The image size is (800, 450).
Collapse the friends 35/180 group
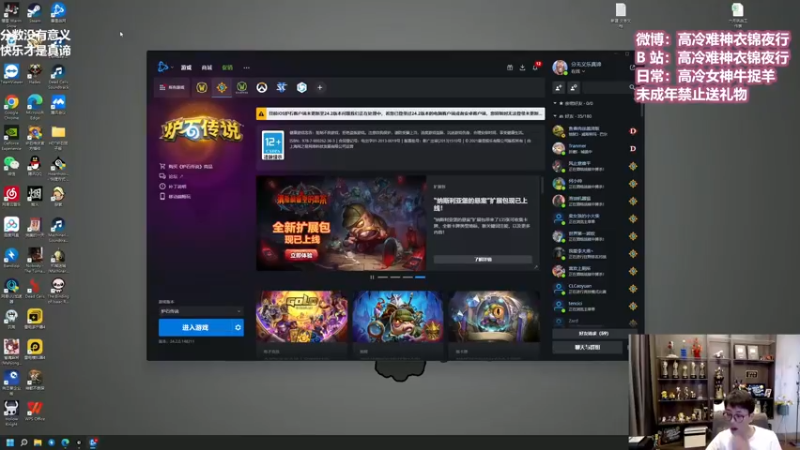(x=556, y=116)
